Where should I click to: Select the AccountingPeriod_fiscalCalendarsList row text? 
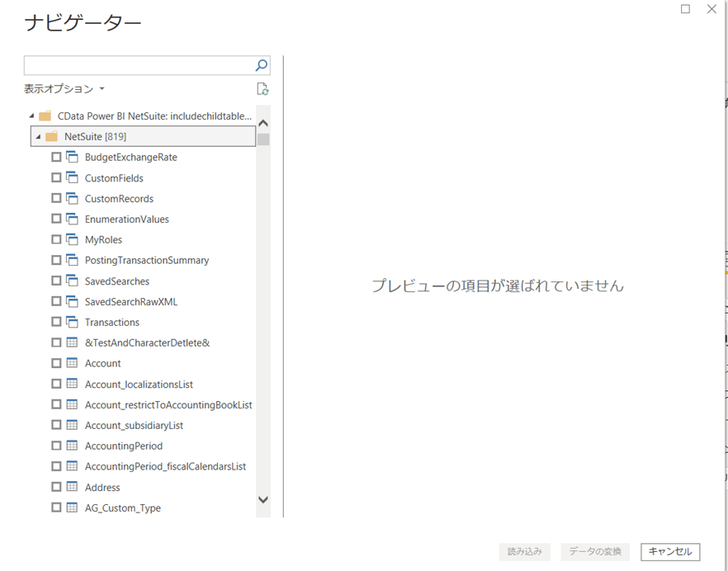tap(165, 466)
